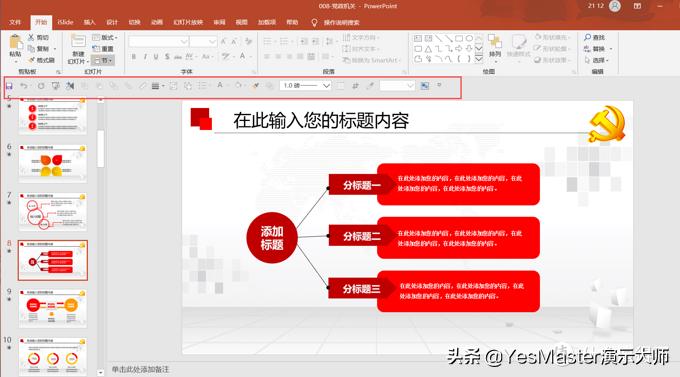This screenshot has height=377, width=680.
Task: Click the font color A button in ribbon
Action: [x=242, y=56]
